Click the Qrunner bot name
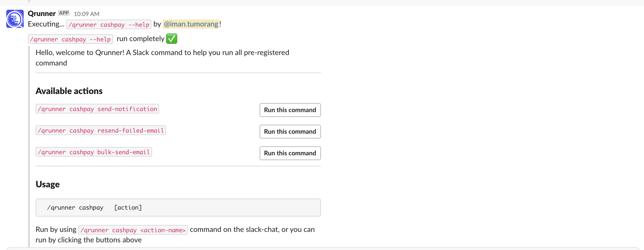 42,13
